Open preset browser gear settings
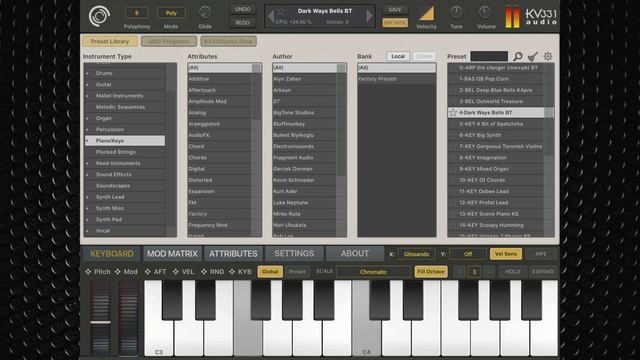Screen dimensions: 640x360 [548, 56]
